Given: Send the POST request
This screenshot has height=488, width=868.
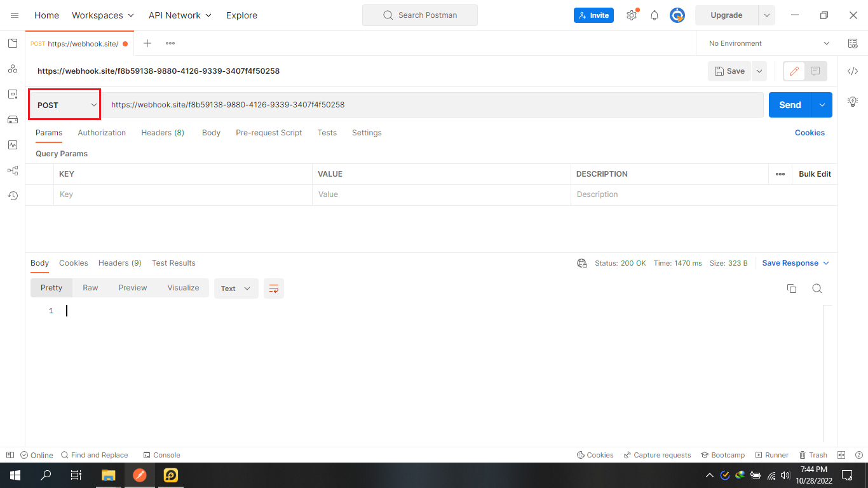Looking at the screenshot, I should pyautogui.click(x=790, y=105).
